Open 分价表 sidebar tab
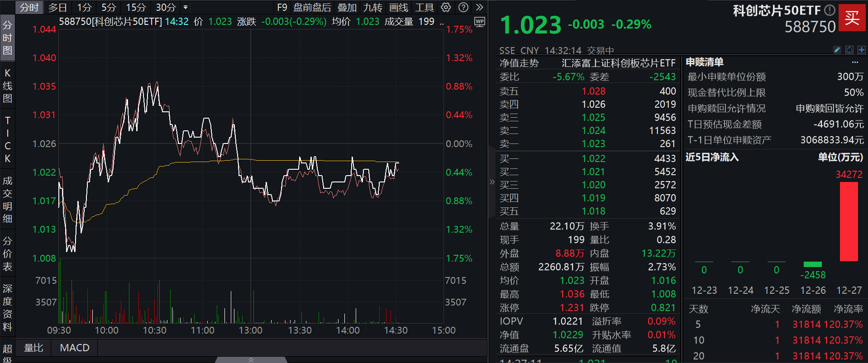868x363 pixels. (x=7, y=253)
